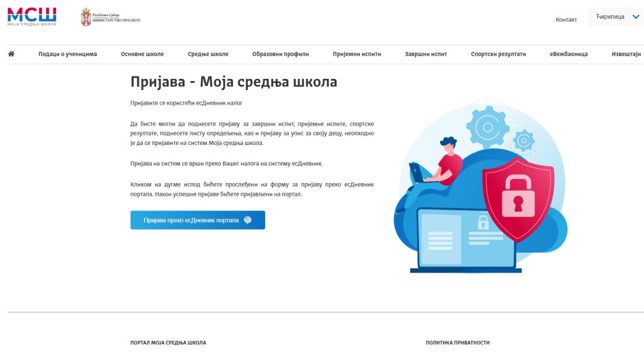Viewport: 644px width, 352px height.
Task: Click the esDnevnik icon on the login button
Action: point(248,220)
